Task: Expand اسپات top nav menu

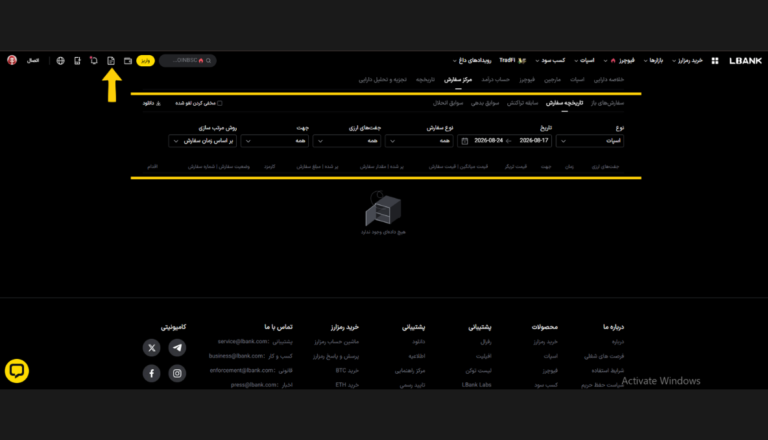Action: click(584, 61)
